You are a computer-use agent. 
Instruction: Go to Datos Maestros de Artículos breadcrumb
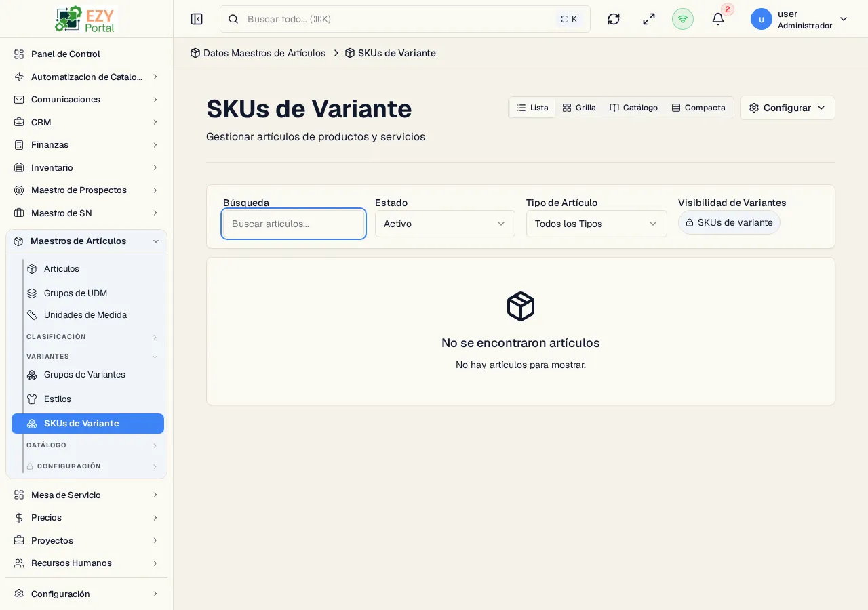[x=258, y=53]
